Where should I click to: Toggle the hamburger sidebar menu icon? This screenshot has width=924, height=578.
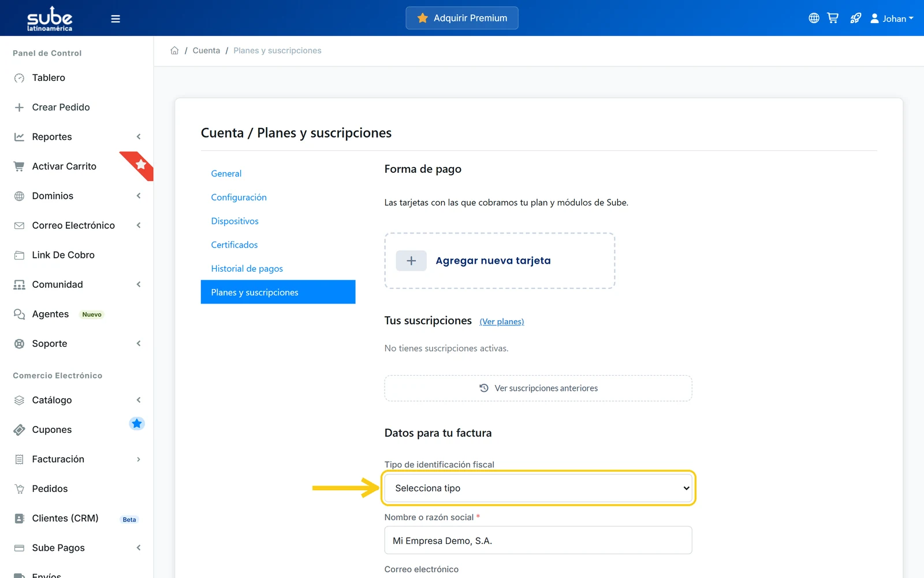point(115,18)
